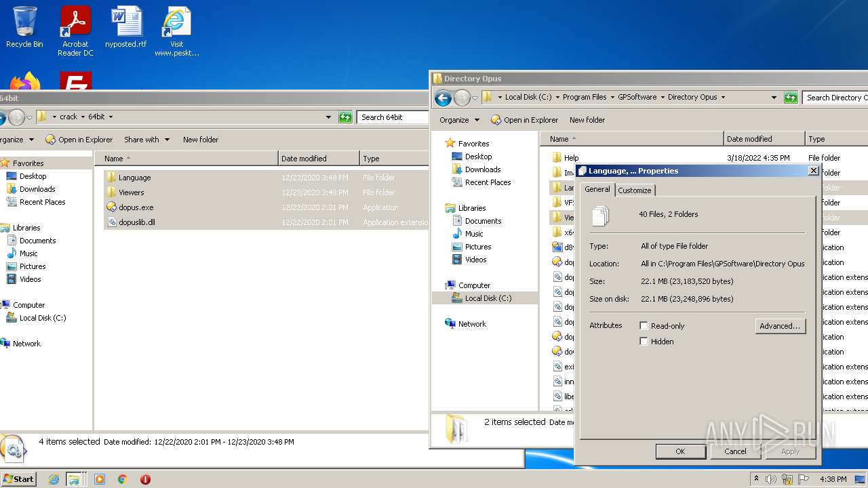
Task: Open the Organize menu in Directory Opus window
Action: (459, 120)
